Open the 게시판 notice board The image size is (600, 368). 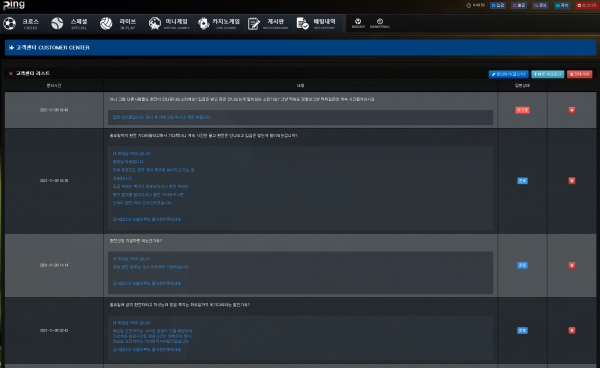point(268,24)
